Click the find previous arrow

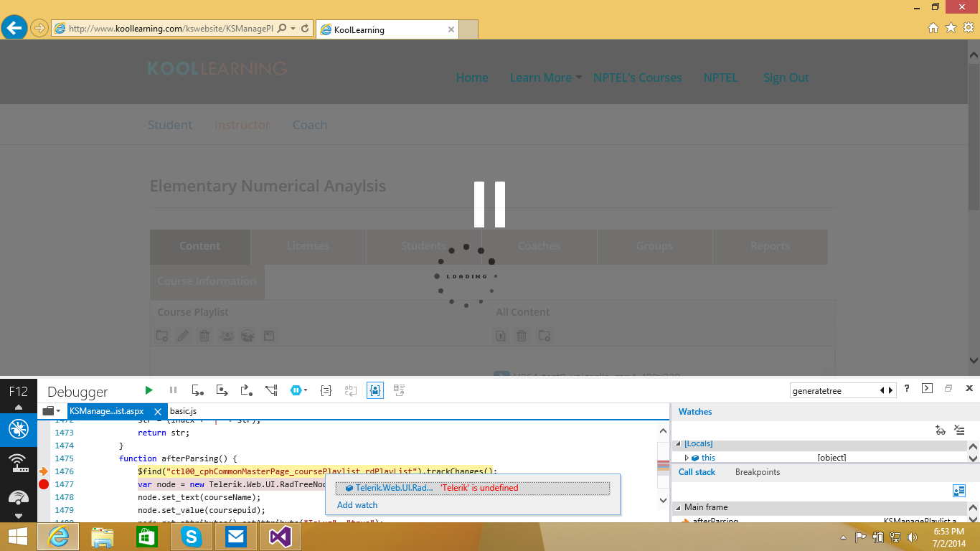(x=882, y=390)
